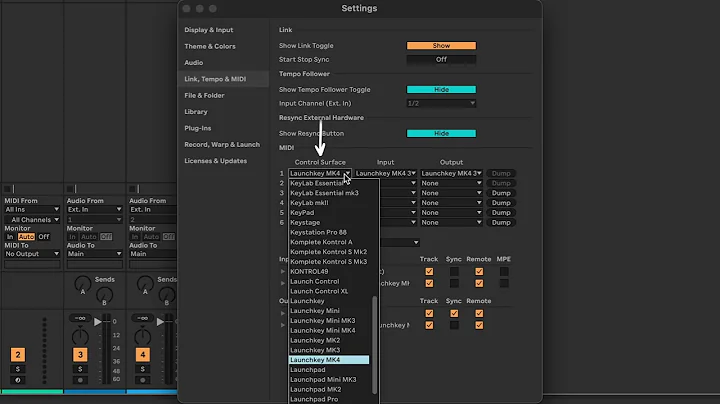
Task: Choose Komplete Kontrol S Mk3 entry
Action: pyautogui.click(x=329, y=262)
